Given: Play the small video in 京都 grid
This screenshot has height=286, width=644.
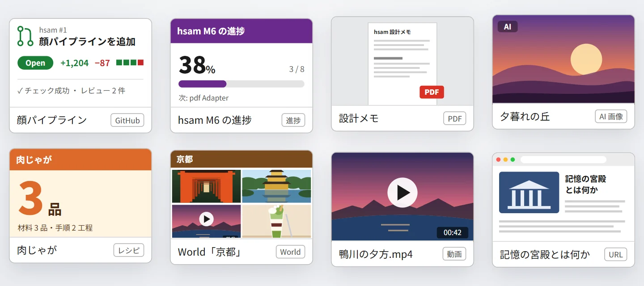Looking at the screenshot, I should (x=206, y=219).
